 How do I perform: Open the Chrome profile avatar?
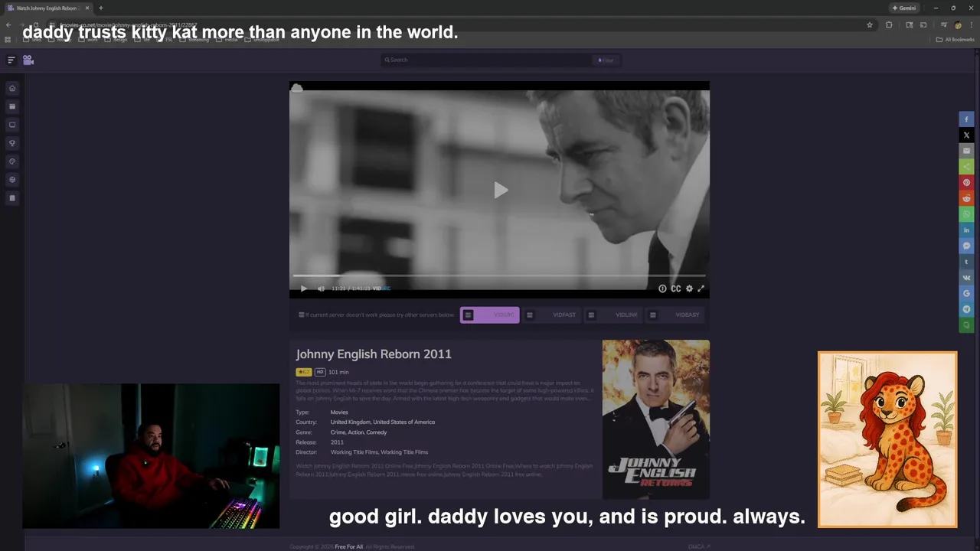pos(958,25)
